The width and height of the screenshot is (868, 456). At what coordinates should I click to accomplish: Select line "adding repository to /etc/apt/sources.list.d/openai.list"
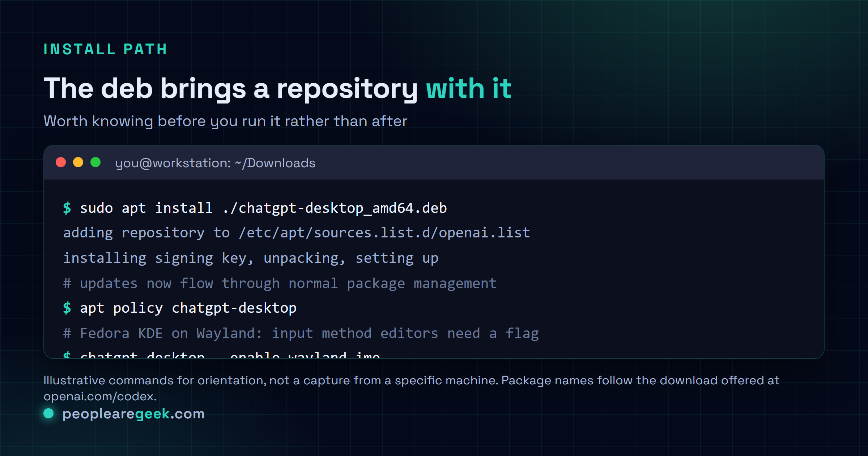coord(297,233)
